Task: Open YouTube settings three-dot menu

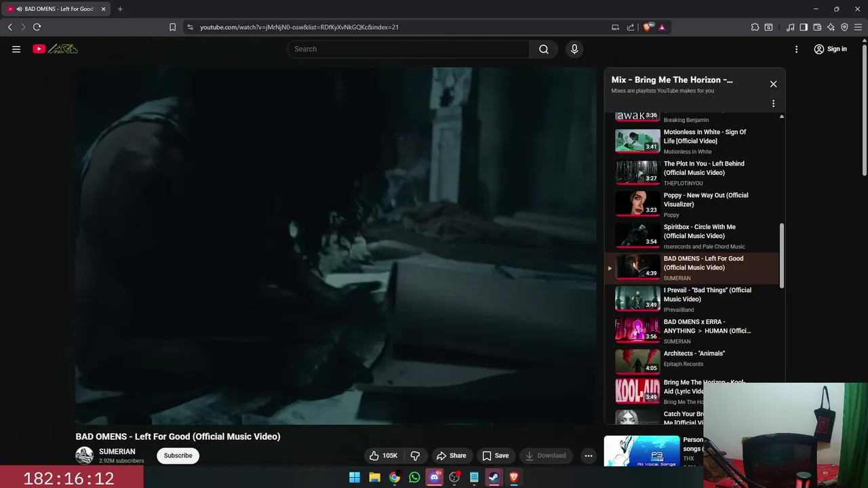Action: tap(797, 49)
